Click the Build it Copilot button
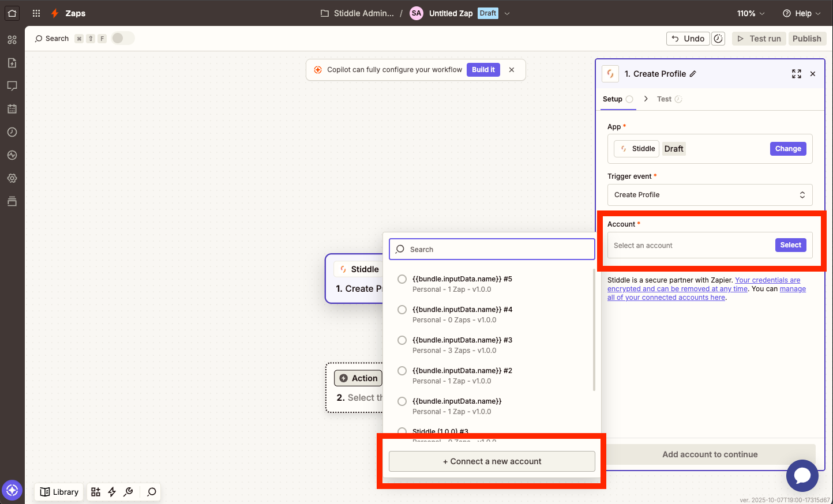 tap(483, 70)
